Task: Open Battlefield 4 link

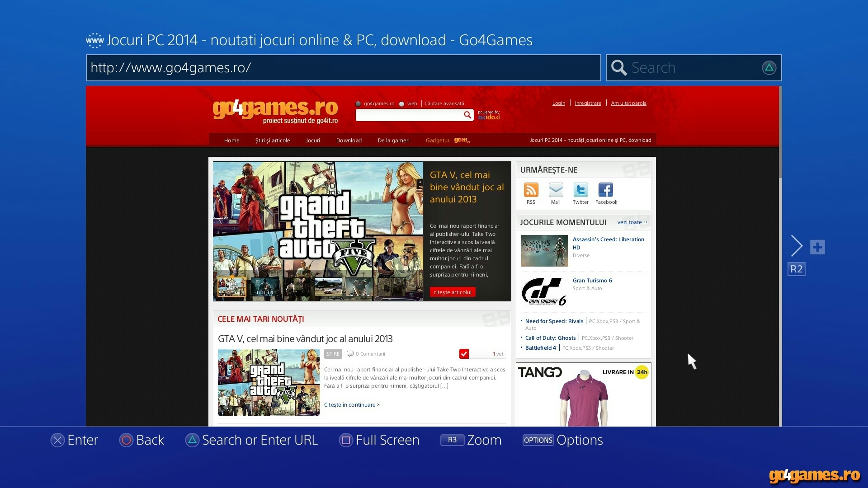Action: pos(541,348)
